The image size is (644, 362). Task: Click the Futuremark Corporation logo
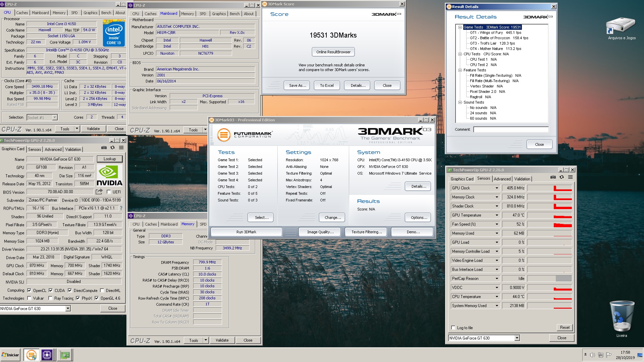(245, 135)
